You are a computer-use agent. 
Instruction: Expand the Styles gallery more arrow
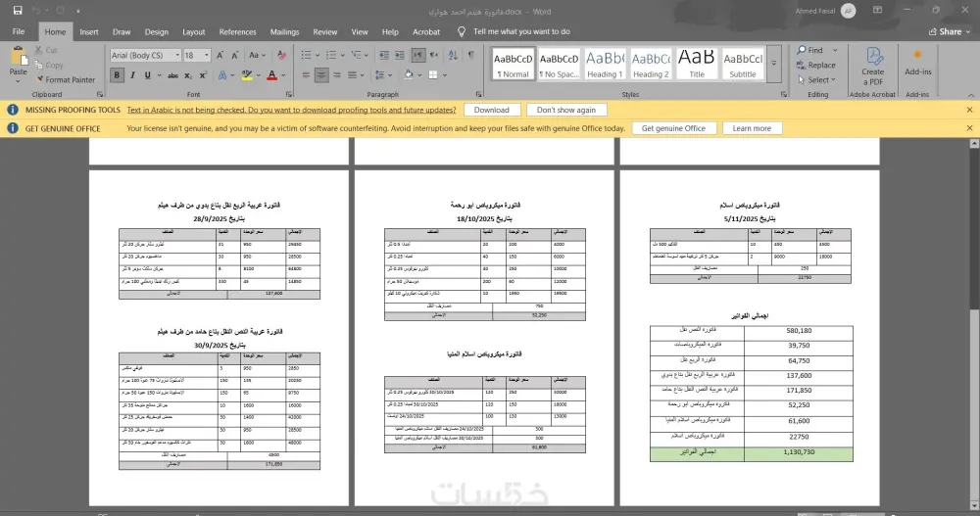(x=774, y=64)
